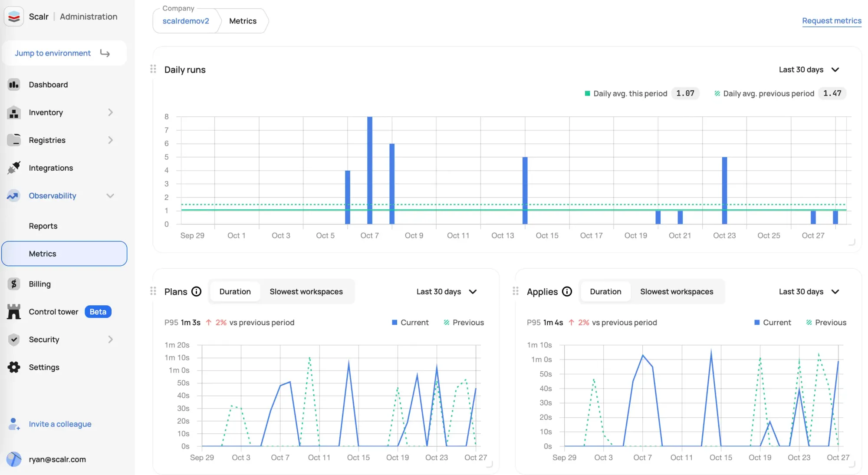Image resolution: width=868 pixels, height=475 pixels.
Task: Open Billing dollar icon
Action: coord(14,284)
